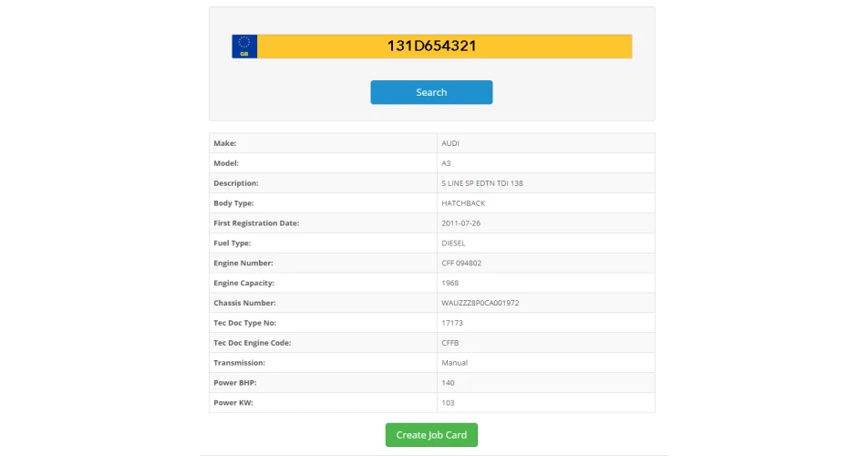Click the EU GB flag badge on plate
Screen dimensions: 868x456
coord(244,46)
